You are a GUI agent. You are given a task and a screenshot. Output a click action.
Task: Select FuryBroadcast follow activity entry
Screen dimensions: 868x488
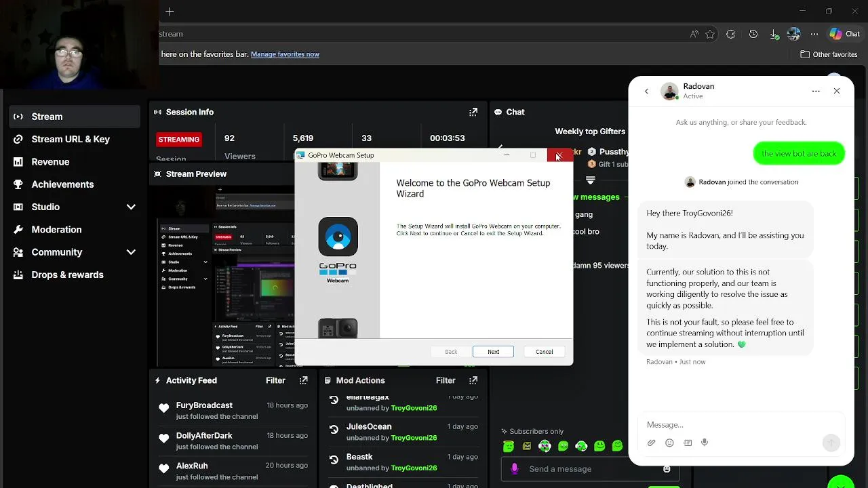click(x=233, y=411)
